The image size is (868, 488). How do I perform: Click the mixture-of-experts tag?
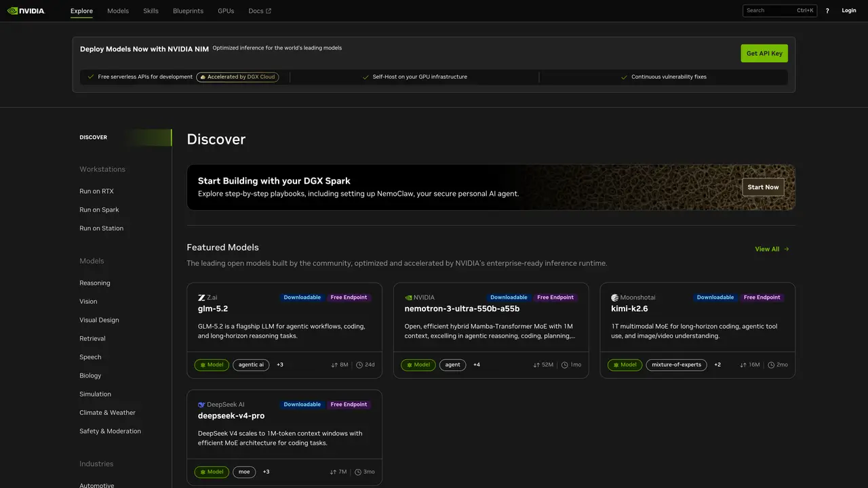click(676, 365)
